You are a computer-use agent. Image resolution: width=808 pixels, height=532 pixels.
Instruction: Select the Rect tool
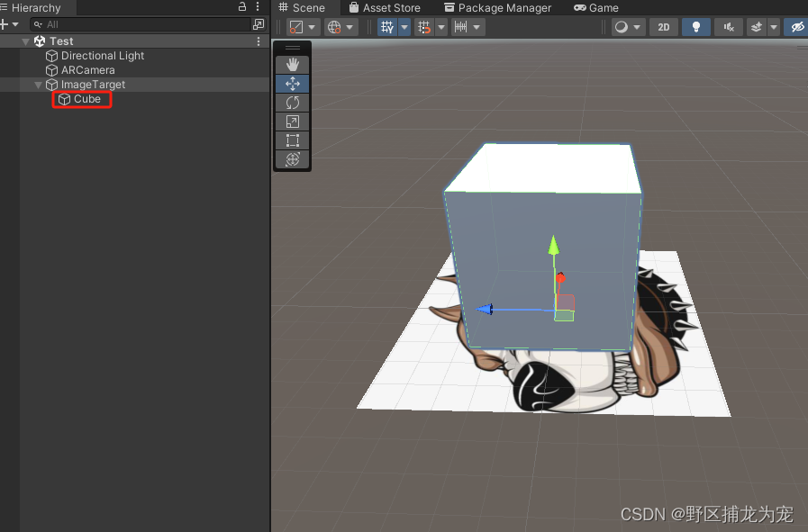pyautogui.click(x=292, y=140)
